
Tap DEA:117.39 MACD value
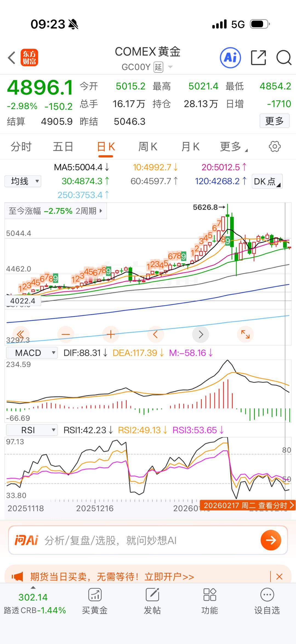[x=138, y=353]
